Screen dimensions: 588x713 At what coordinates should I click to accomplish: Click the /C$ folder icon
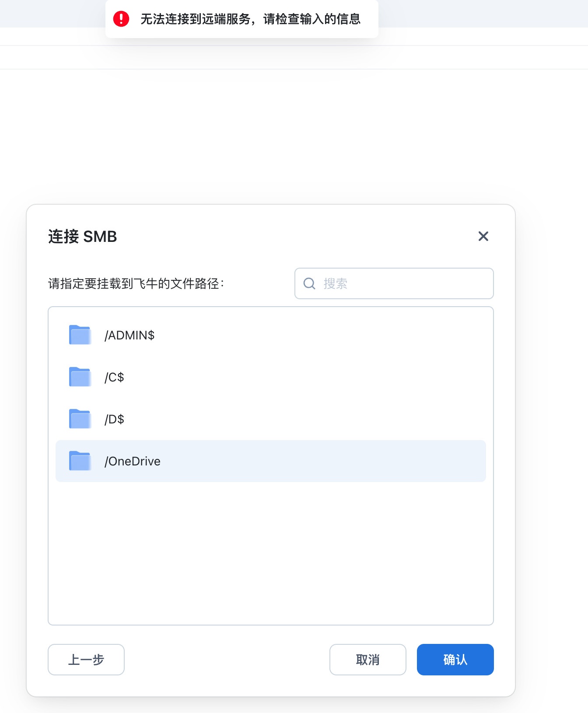click(80, 377)
